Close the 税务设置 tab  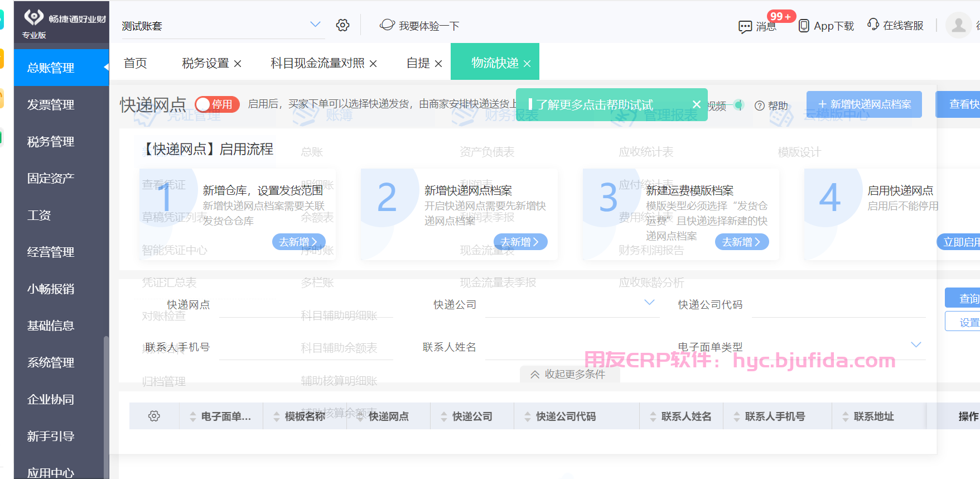point(238,64)
